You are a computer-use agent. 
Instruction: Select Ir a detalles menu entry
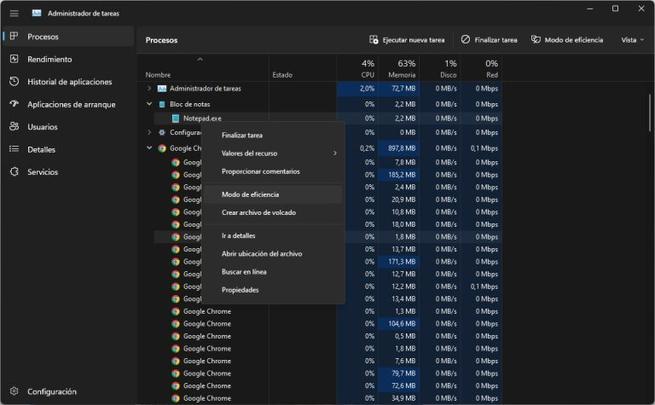273,235
